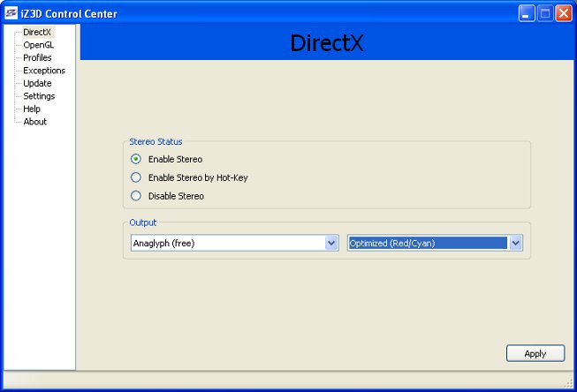
Task: Maximize the iZ3D Control Center window
Action: (545, 13)
